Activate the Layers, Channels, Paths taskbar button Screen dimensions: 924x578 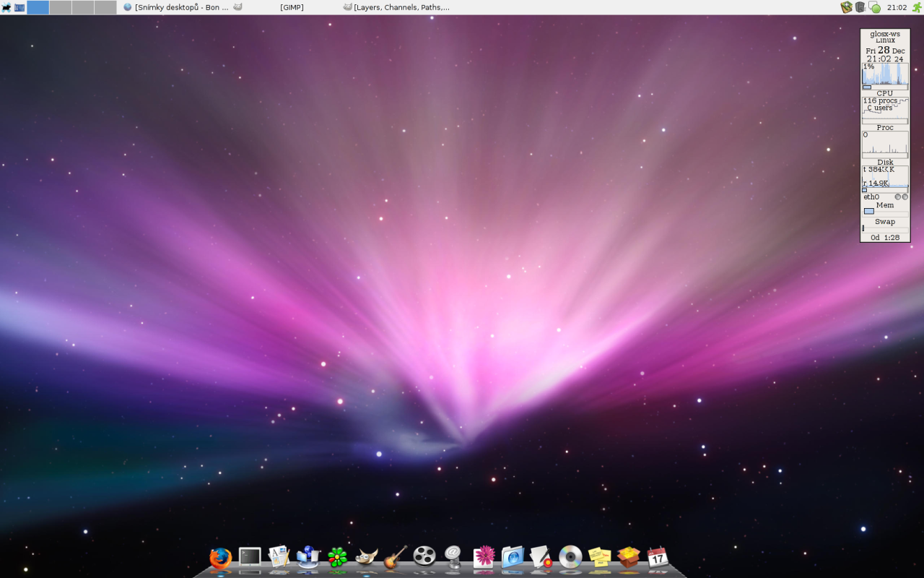pos(396,7)
